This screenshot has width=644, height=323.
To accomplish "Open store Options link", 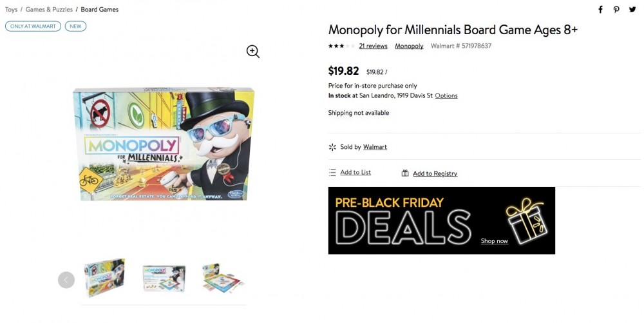I will tap(446, 95).
